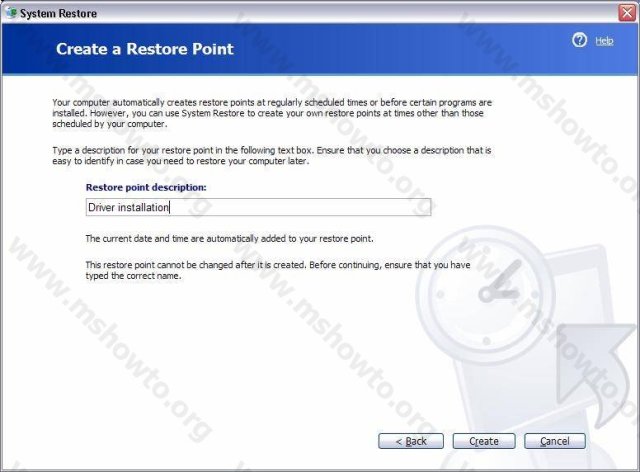Image resolution: width=640 pixels, height=472 pixels.
Task: Cancel the System Restore wizard
Action: click(555, 441)
